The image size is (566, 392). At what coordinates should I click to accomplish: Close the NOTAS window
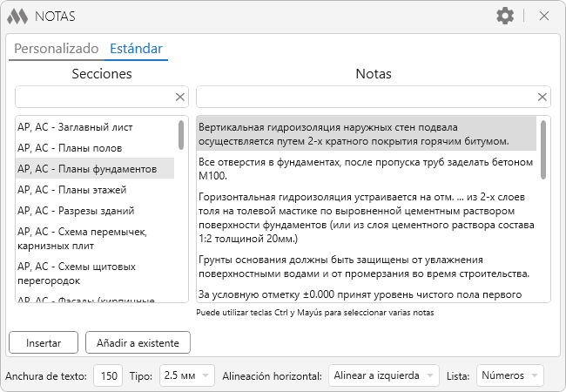[x=544, y=16]
